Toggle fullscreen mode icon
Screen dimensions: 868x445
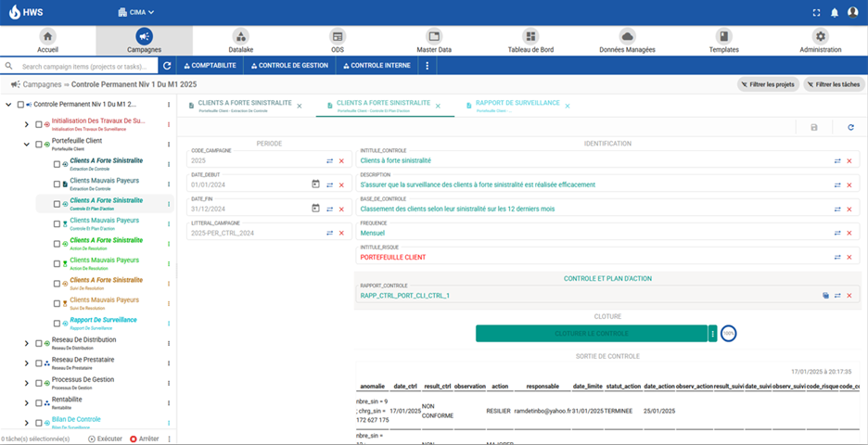[x=815, y=13]
